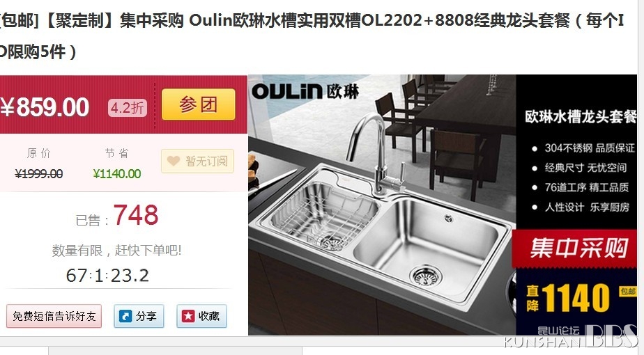
Task: Click the 参团 join group button
Action: pyautogui.click(x=199, y=104)
